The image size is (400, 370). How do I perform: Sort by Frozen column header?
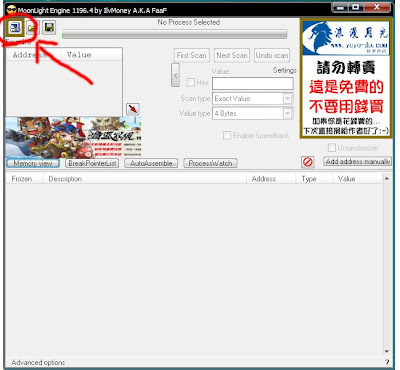point(24,179)
